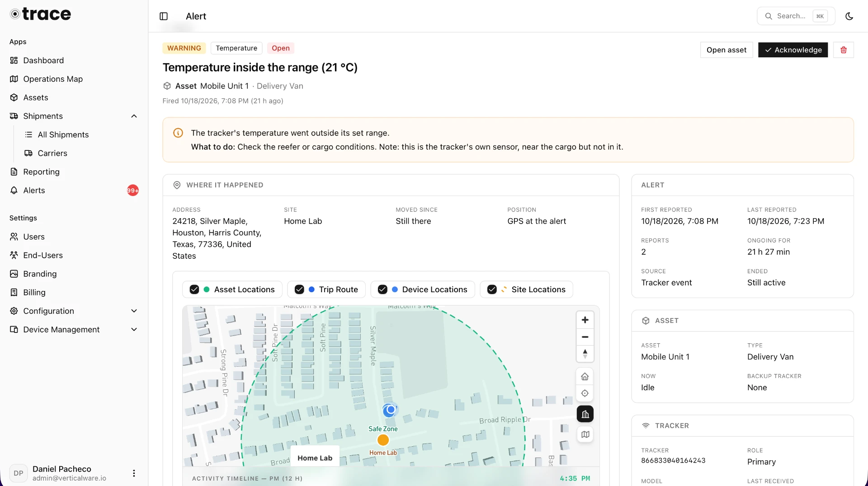Click the Home Lab map popup label
Viewport: 868px width, 486px height.
315,458
